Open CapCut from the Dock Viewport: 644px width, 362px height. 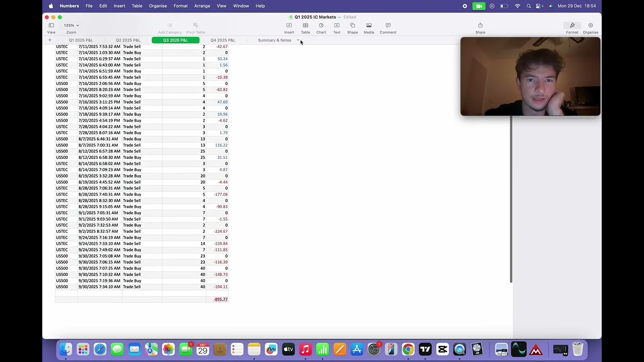coord(442,349)
